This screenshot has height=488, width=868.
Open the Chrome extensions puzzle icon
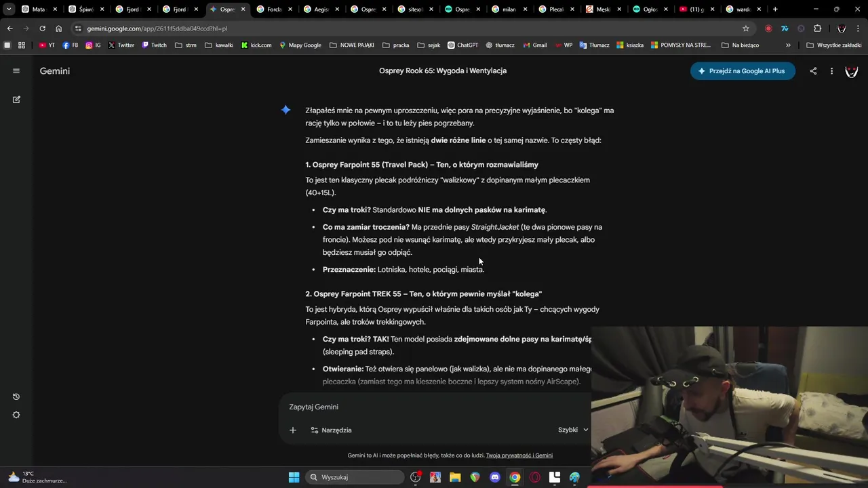(x=817, y=28)
